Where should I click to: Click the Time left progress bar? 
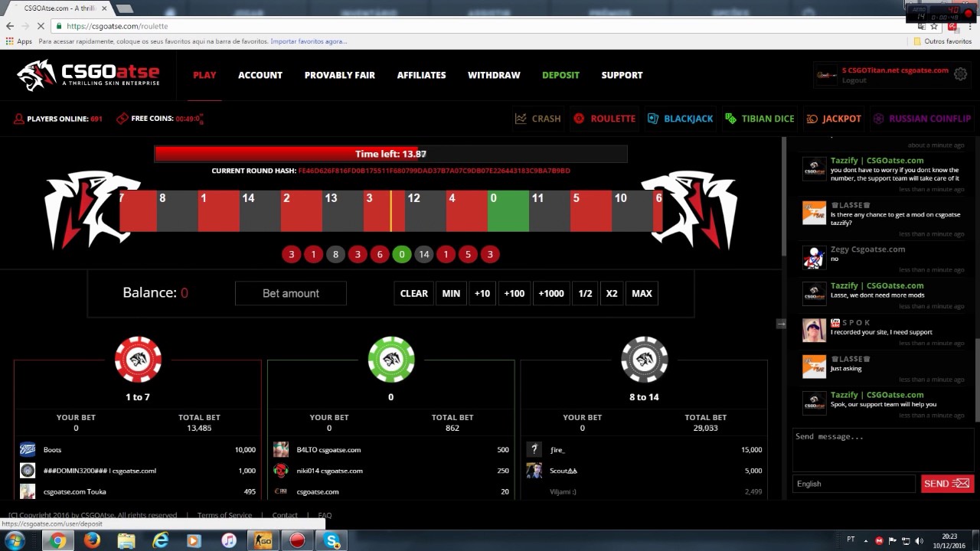click(390, 154)
